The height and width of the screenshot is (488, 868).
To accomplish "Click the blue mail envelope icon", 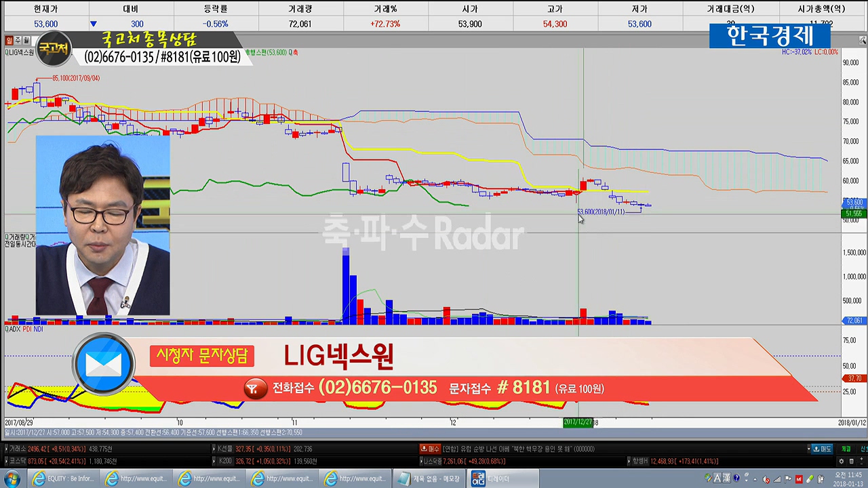I will pos(103,365).
